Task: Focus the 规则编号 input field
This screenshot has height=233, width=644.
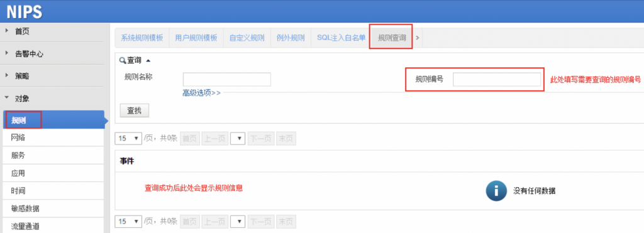Action: click(497, 79)
